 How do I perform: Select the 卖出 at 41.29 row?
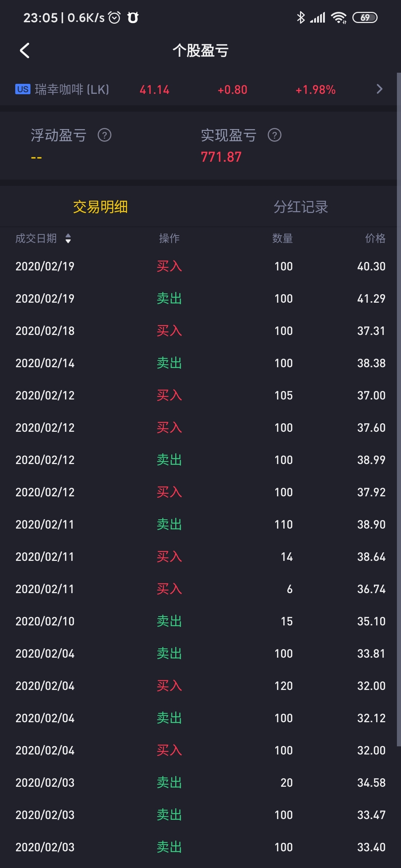point(200,299)
